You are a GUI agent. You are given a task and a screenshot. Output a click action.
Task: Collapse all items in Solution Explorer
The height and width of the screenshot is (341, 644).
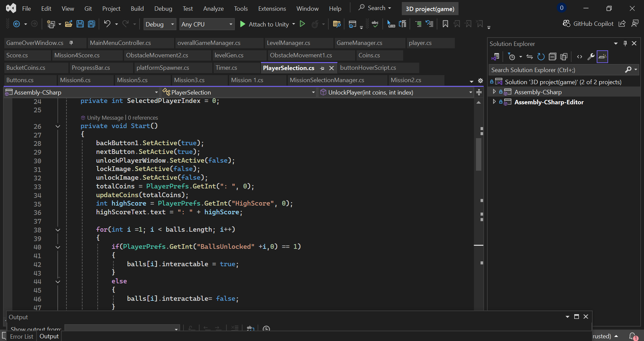pos(552,57)
